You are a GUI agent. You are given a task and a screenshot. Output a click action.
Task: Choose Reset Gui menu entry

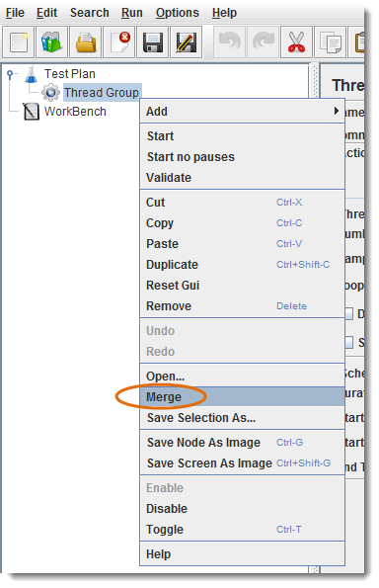(x=243, y=285)
